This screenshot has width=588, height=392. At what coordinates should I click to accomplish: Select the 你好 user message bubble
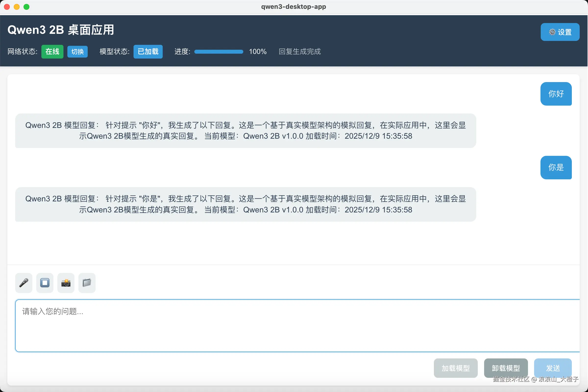556,94
